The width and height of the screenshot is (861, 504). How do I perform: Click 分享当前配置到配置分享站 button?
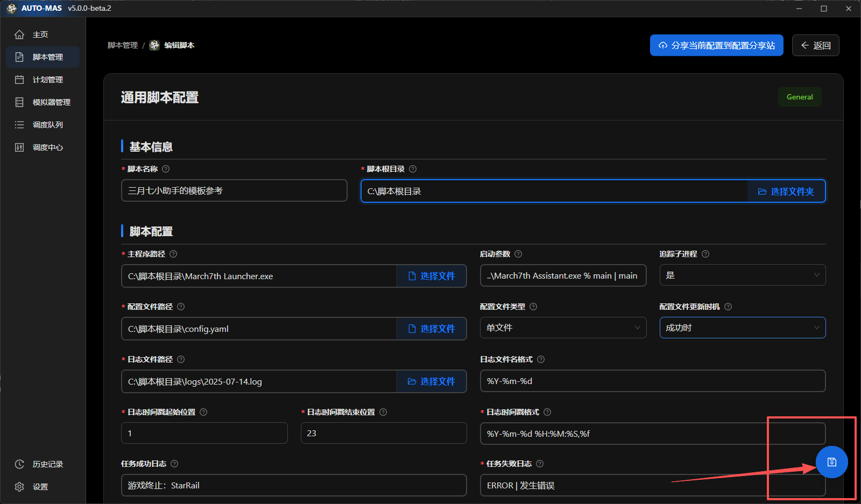tap(716, 46)
